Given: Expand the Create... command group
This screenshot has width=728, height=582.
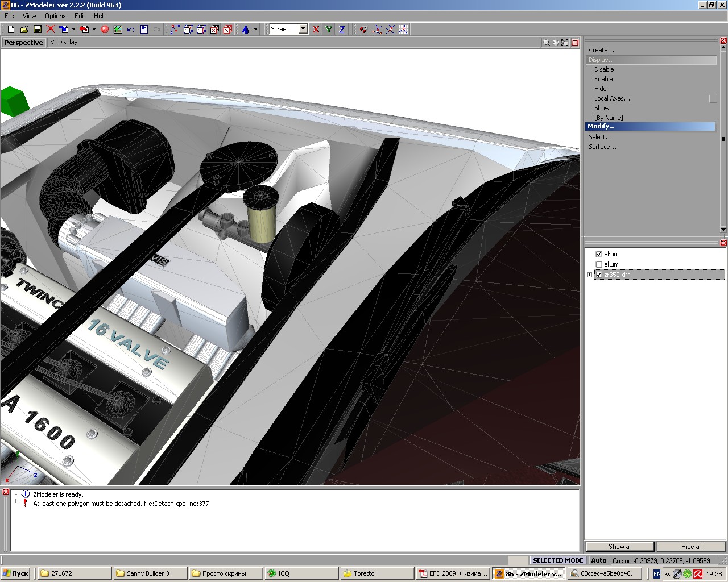Looking at the screenshot, I should point(601,50).
